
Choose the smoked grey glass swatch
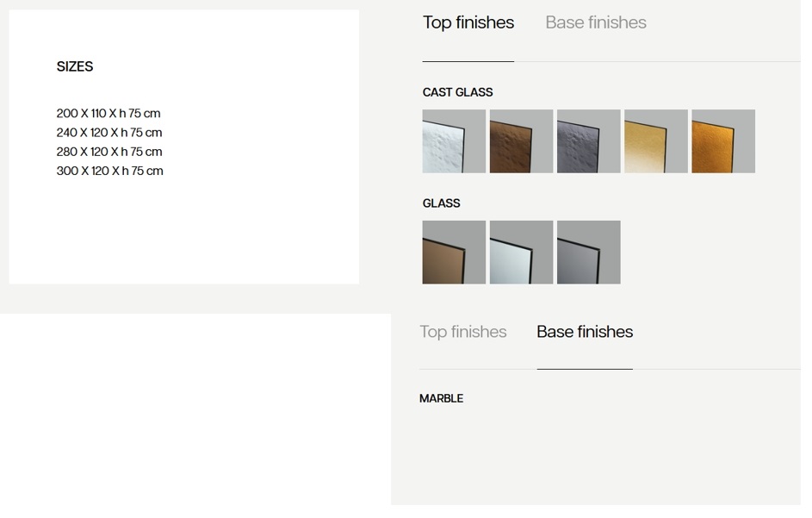[588, 252]
